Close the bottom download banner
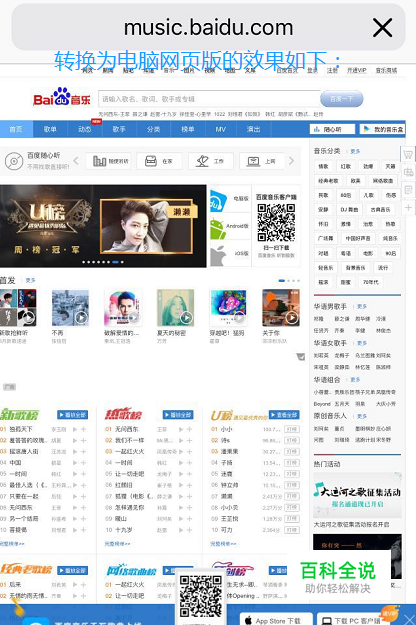This screenshot has height=625, width=416. [410, 620]
